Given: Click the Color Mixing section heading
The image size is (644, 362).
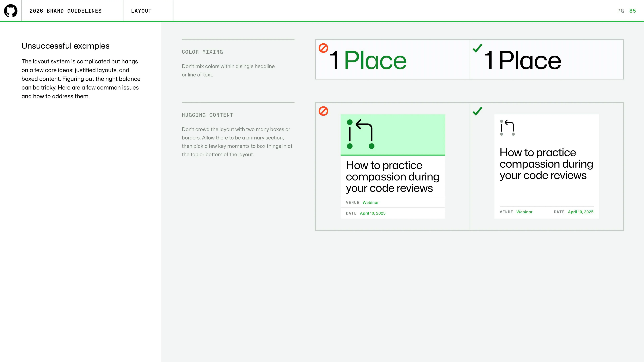Looking at the screenshot, I should [202, 52].
